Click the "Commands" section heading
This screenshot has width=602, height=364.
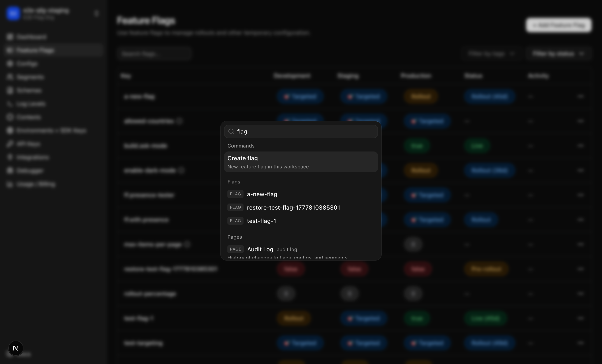click(241, 146)
